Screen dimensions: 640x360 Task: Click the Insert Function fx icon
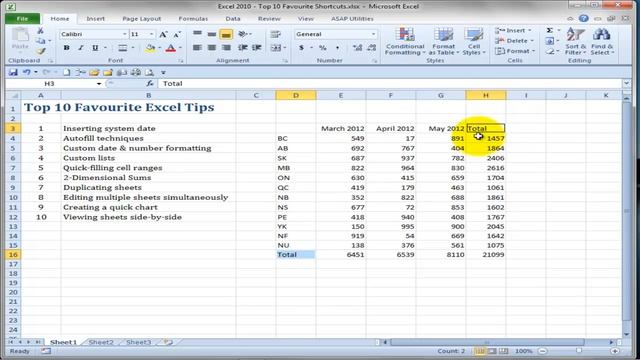pyautogui.click(x=150, y=83)
